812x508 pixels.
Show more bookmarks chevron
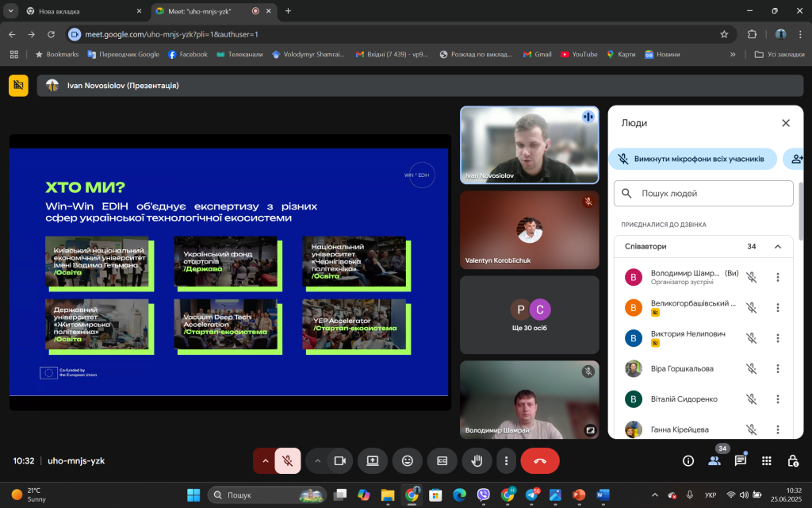[733, 55]
